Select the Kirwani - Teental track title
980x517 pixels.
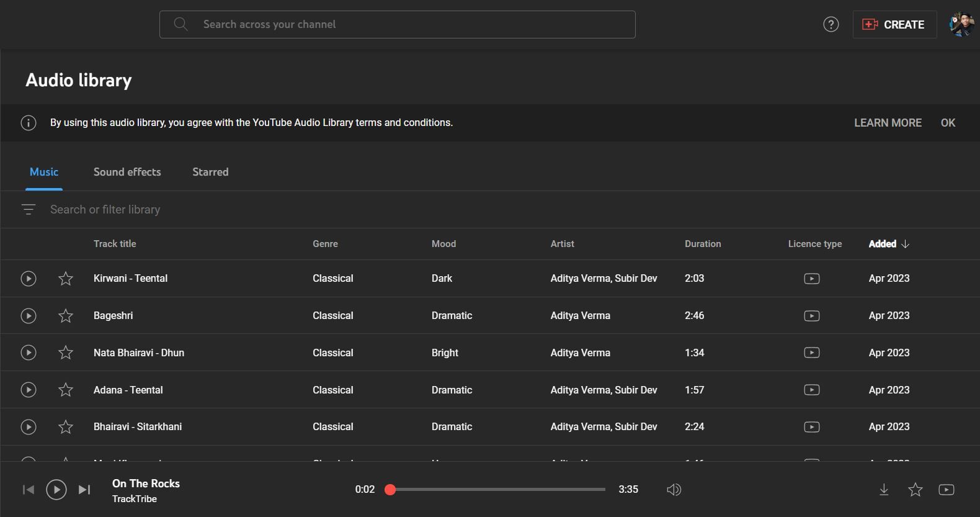click(x=130, y=279)
